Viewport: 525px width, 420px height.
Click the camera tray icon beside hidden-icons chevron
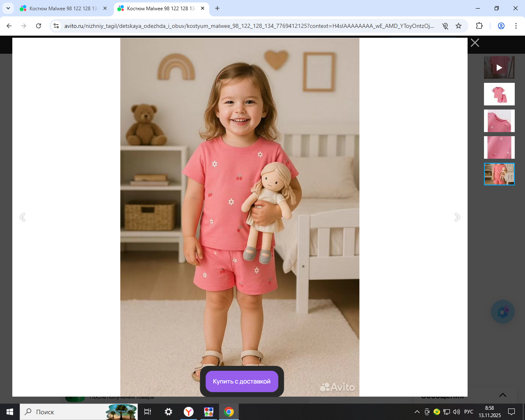pyautogui.click(x=427, y=412)
